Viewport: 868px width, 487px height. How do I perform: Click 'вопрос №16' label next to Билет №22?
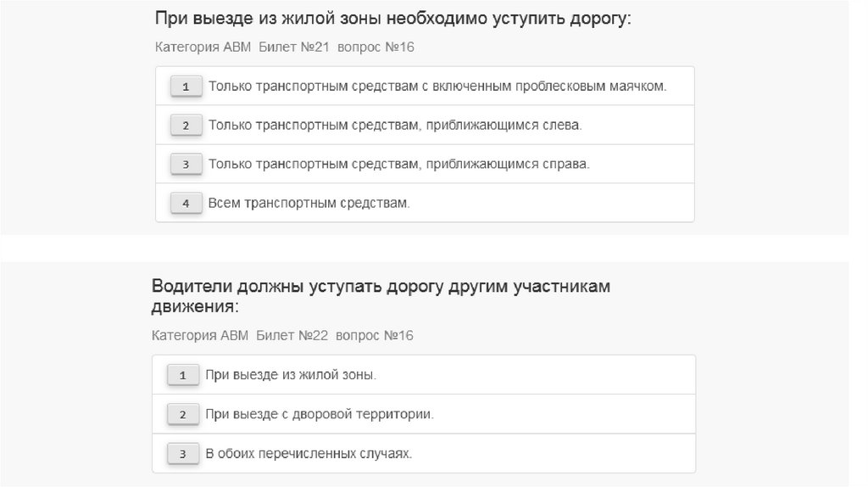[375, 336]
